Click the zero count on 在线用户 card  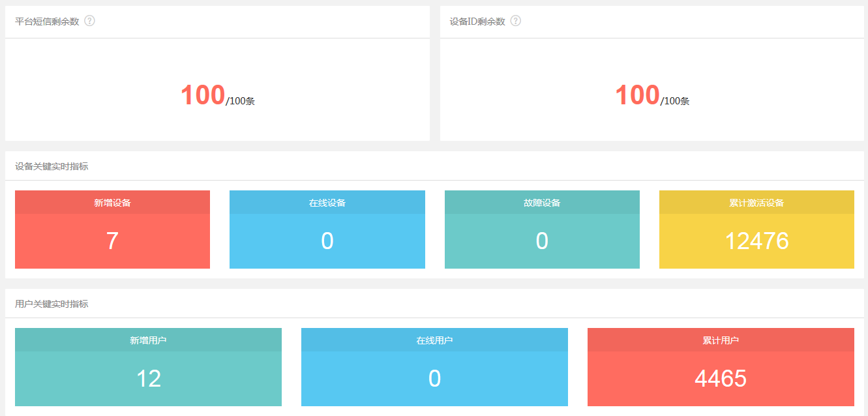click(434, 376)
